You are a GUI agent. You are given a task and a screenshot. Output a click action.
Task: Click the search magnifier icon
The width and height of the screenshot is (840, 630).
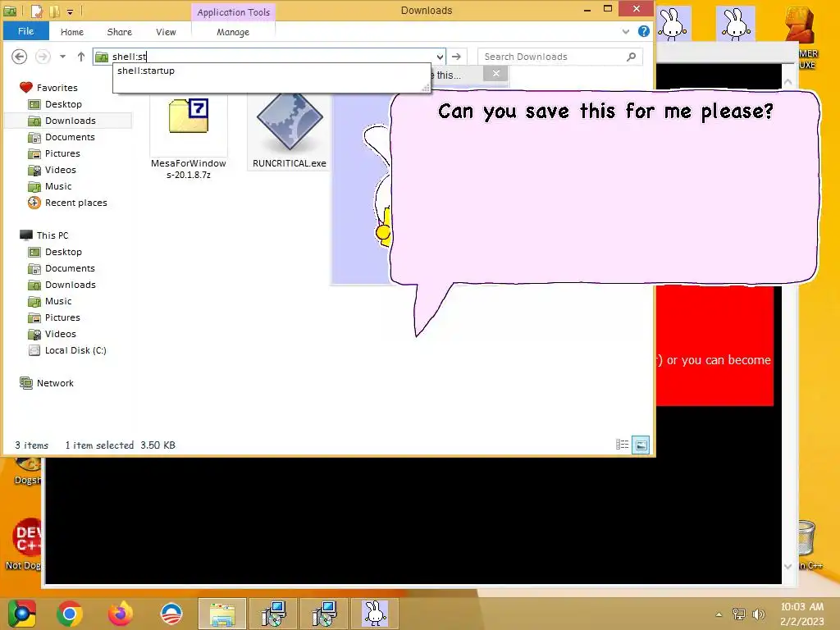pyautogui.click(x=632, y=57)
